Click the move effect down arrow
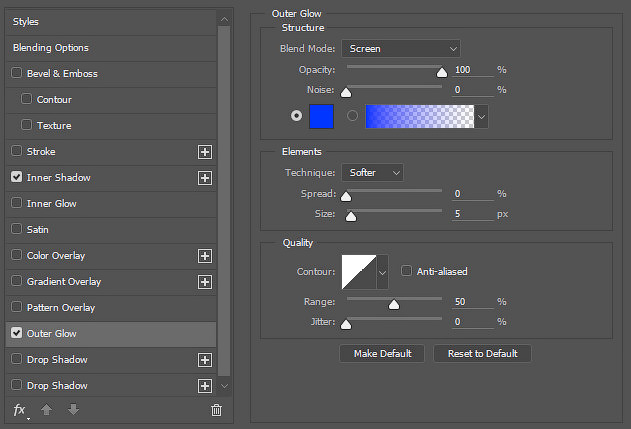Image resolution: width=631 pixels, height=429 pixels. tap(73, 410)
